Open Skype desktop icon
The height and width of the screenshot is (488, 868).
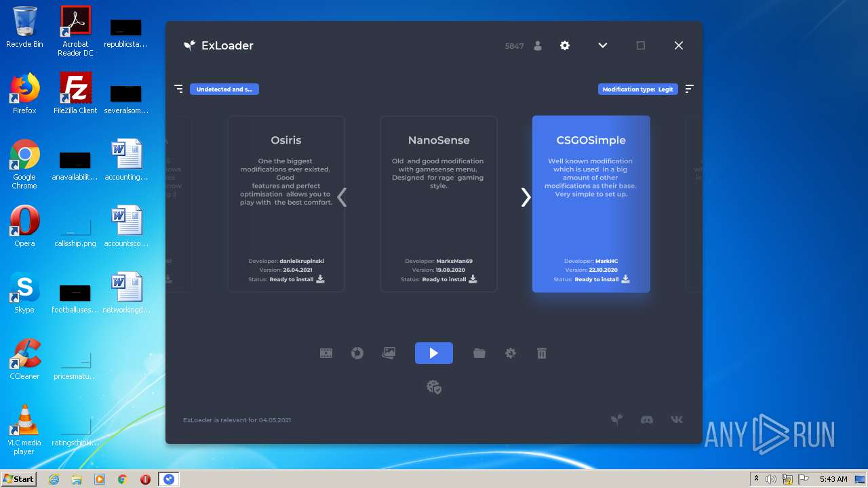[x=24, y=293]
